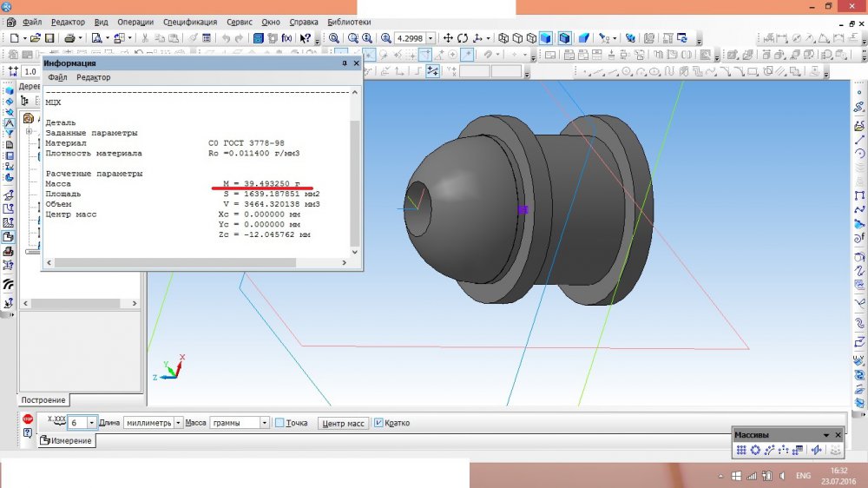Click the Windows Start button in taskbar
This screenshot has height=488, width=868.
point(735,477)
